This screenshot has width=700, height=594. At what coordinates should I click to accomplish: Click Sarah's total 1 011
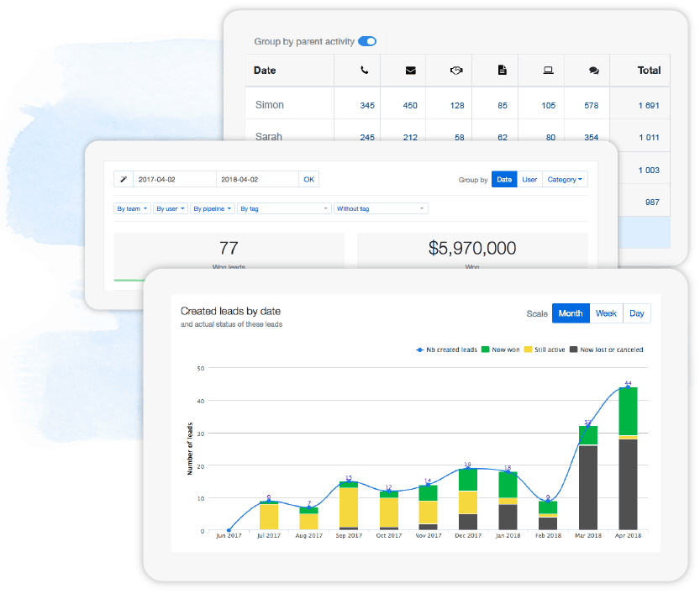click(x=649, y=138)
